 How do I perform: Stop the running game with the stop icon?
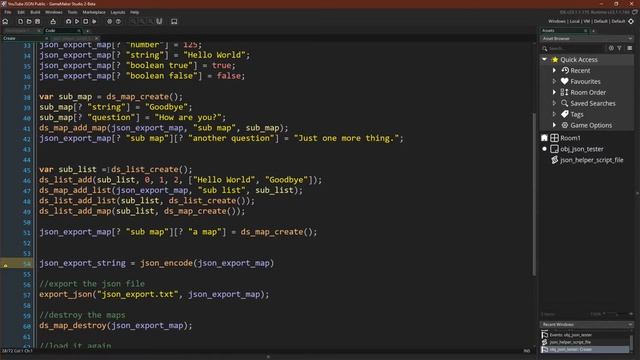click(x=85, y=21)
